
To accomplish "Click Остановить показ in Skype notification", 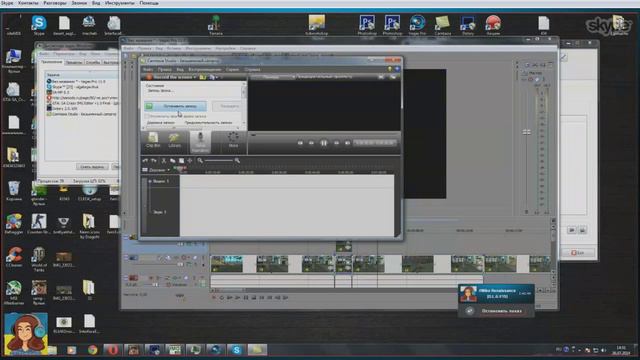I will click(x=502, y=311).
